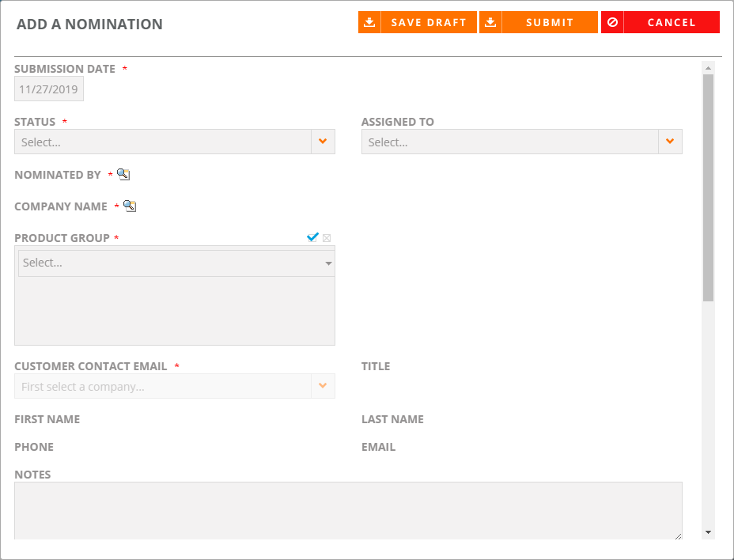
Task: Open the Company Name lookup icon
Action: (x=130, y=206)
